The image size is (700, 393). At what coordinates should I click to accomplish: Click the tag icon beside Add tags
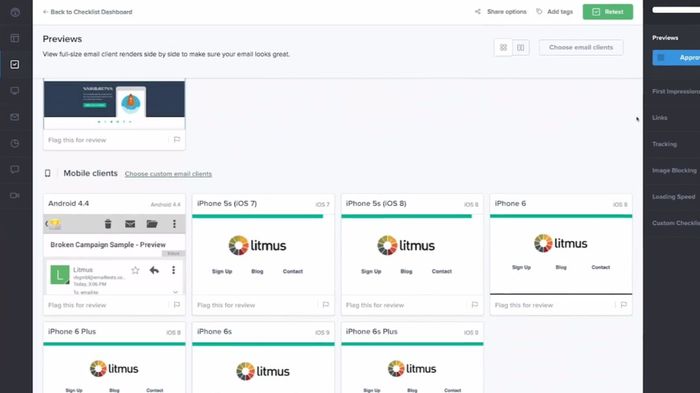[539, 12]
